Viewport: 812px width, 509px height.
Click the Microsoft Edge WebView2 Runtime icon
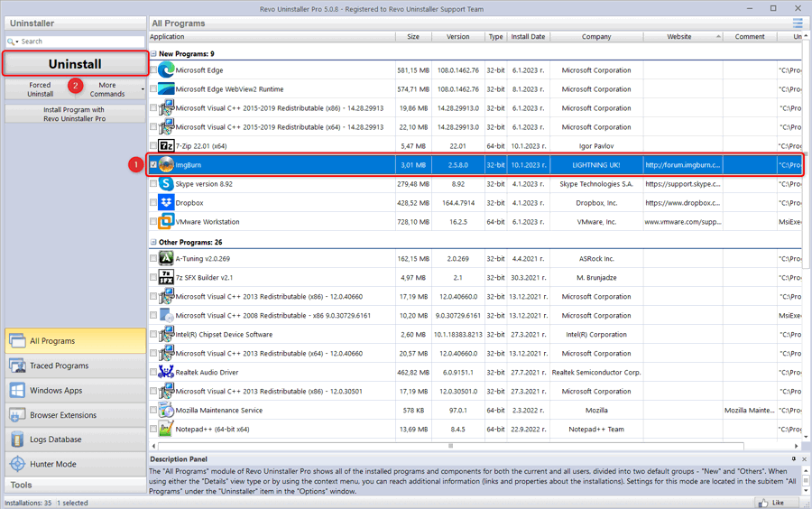point(166,89)
